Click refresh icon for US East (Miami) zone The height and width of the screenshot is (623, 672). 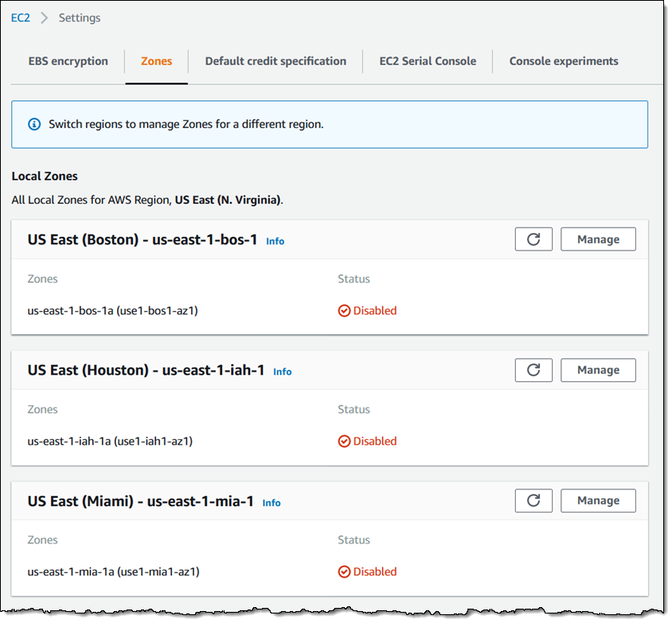click(x=533, y=500)
